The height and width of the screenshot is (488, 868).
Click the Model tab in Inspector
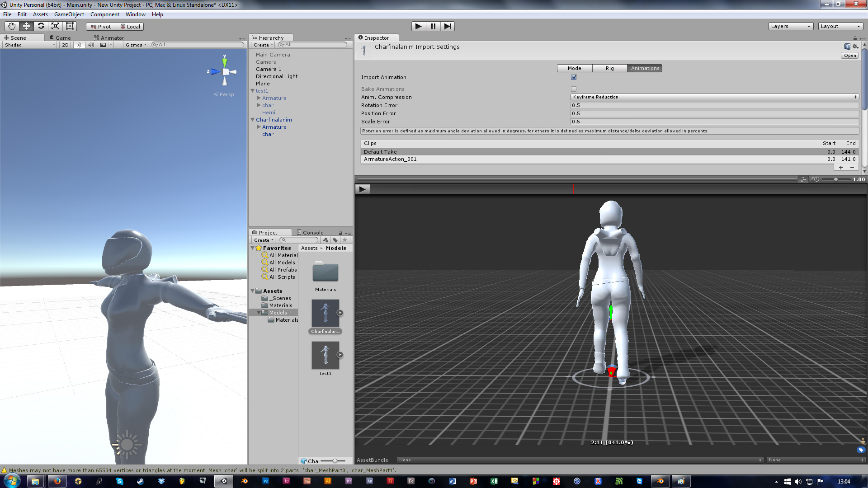(574, 68)
